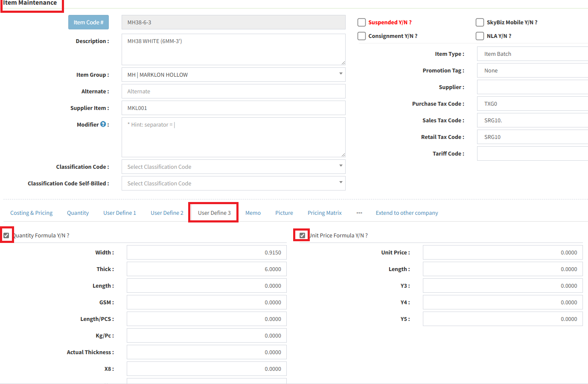
Task: Tick the Consignment Y/N checkbox
Action: tap(361, 36)
